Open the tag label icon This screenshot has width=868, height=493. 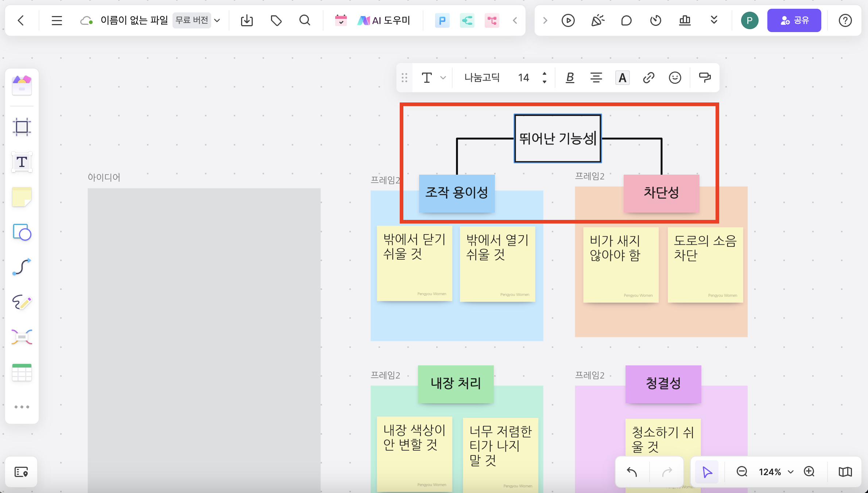276,20
